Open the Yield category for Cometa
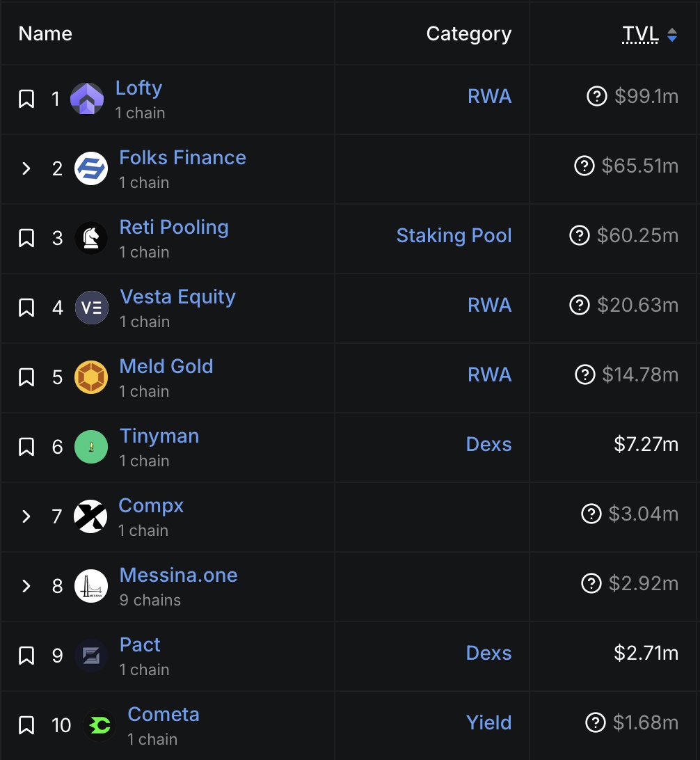This screenshot has width=700, height=760. 488,723
